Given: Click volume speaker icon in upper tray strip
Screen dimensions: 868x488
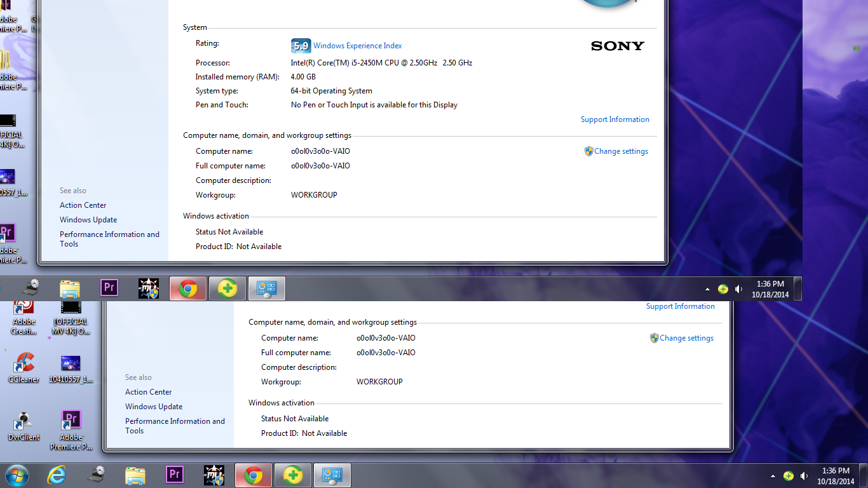Looking at the screenshot, I should point(738,289).
